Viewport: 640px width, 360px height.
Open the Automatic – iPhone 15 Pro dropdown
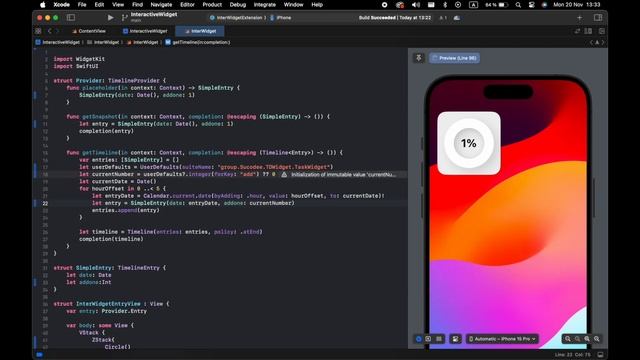pos(502,339)
